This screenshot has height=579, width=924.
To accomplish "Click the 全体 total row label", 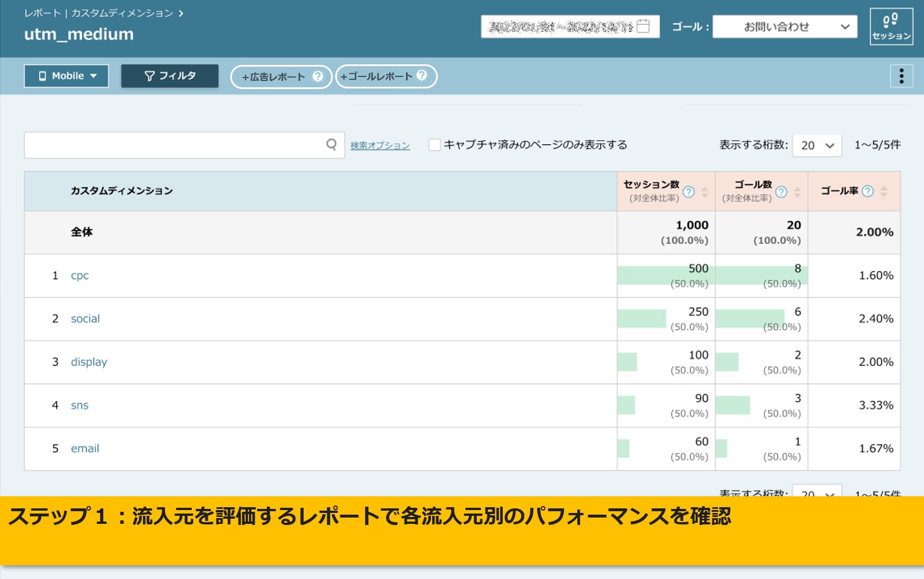I will click(x=81, y=232).
